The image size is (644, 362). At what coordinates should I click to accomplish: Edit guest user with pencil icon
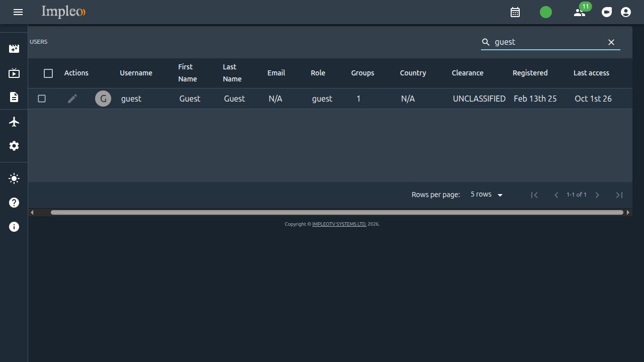click(x=72, y=99)
